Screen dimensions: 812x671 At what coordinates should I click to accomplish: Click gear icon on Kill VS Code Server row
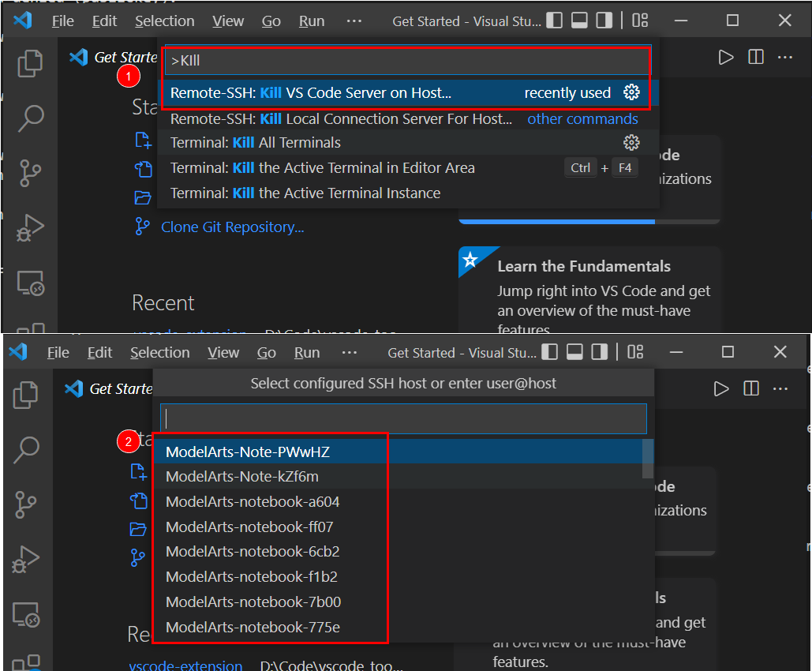point(631,92)
